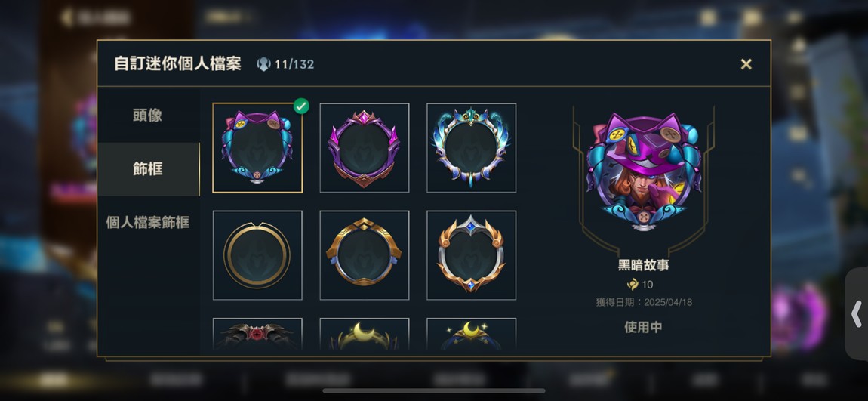This screenshot has height=401, width=868.
Task: Tap the 使用中 status button
Action: (643, 327)
